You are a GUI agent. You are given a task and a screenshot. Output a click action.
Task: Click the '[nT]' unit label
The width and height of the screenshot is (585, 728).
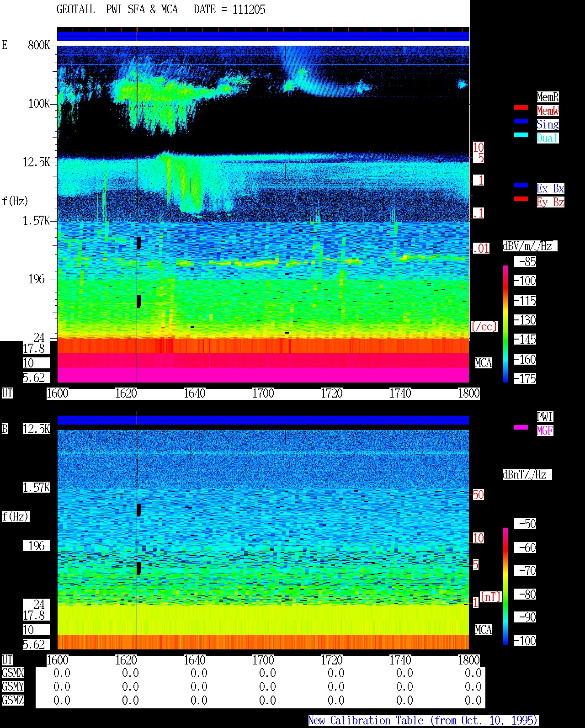pos(491,597)
